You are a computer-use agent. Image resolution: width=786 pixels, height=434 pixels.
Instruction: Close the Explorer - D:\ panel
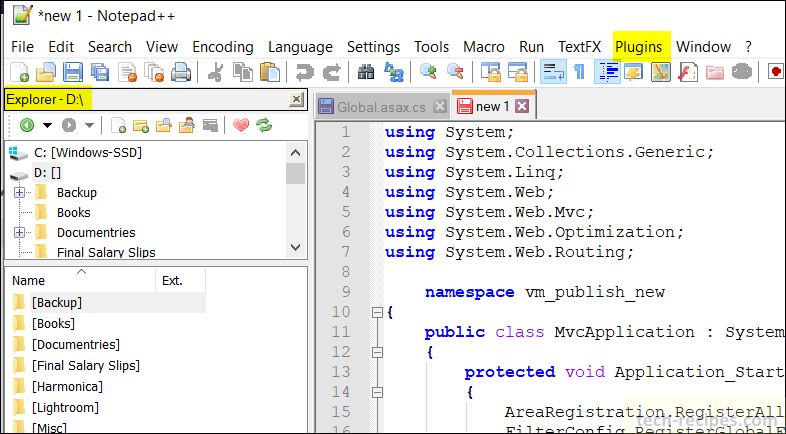297,99
